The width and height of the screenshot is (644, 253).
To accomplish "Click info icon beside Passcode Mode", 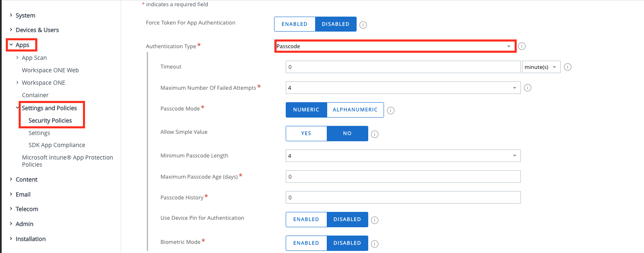I will pos(391,111).
